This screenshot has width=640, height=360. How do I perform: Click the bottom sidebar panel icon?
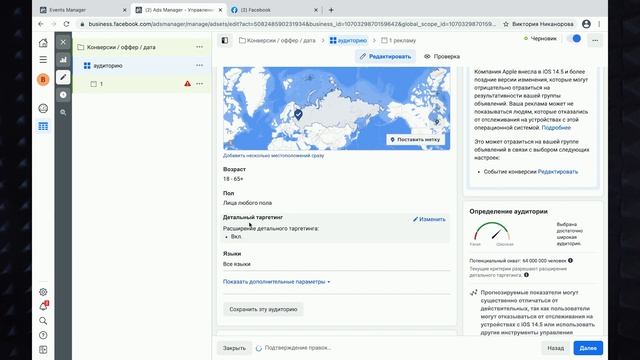click(x=43, y=350)
